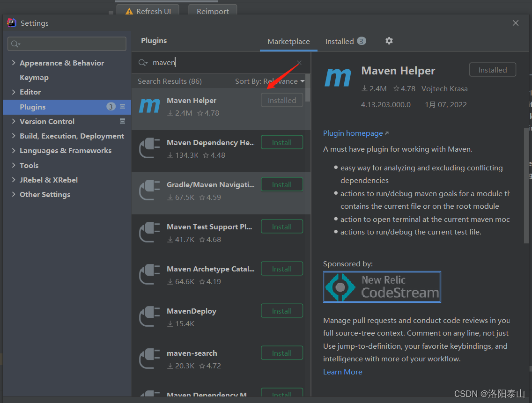Click the version number 4.13.203.000.0
Image resolution: width=532 pixels, height=403 pixels.
click(x=385, y=104)
